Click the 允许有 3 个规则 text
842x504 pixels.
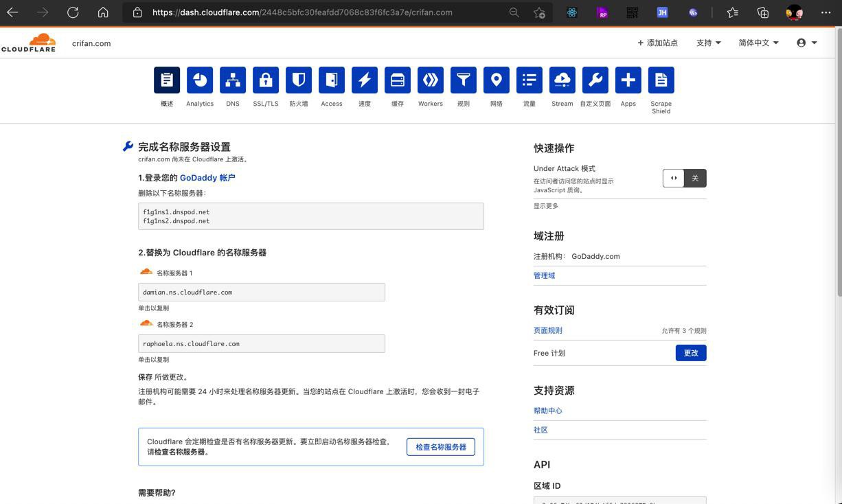(x=684, y=331)
